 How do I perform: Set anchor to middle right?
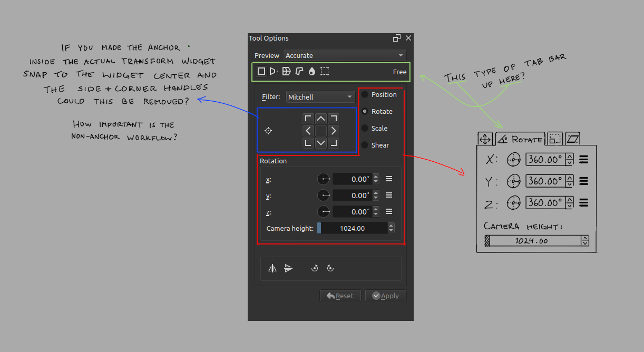pyautogui.click(x=333, y=131)
